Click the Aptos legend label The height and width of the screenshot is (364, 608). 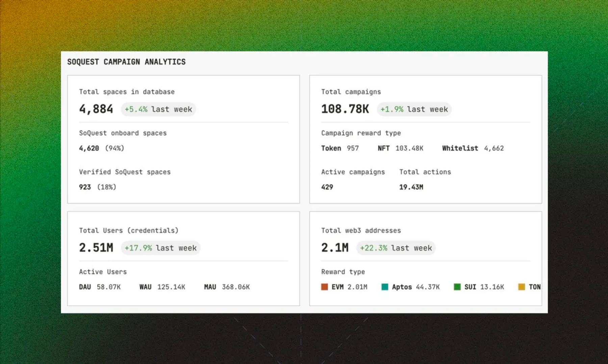click(x=402, y=287)
